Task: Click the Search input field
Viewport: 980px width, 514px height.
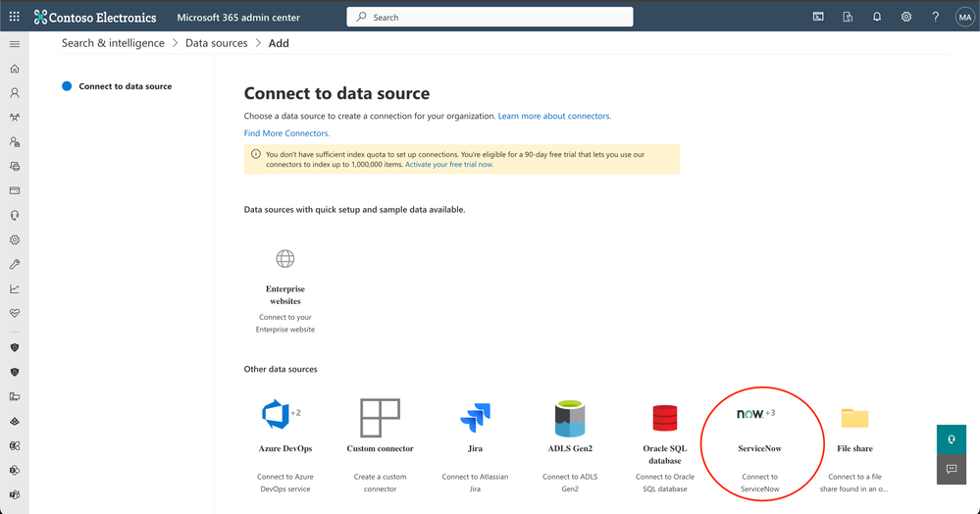Action: (490, 17)
